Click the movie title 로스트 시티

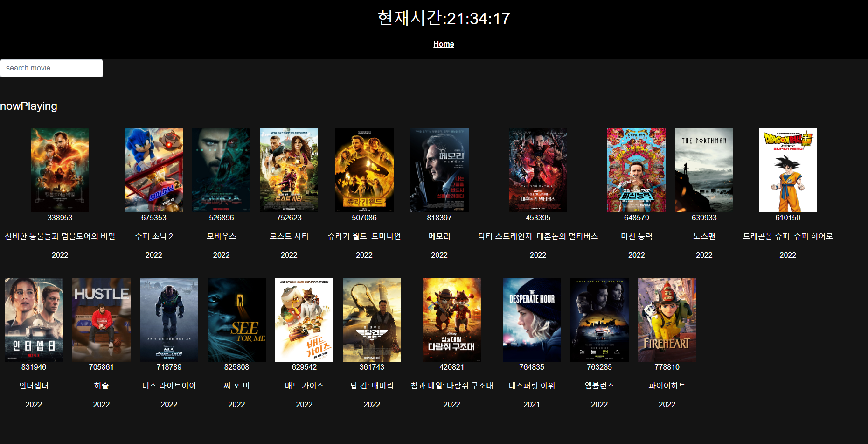pos(289,236)
